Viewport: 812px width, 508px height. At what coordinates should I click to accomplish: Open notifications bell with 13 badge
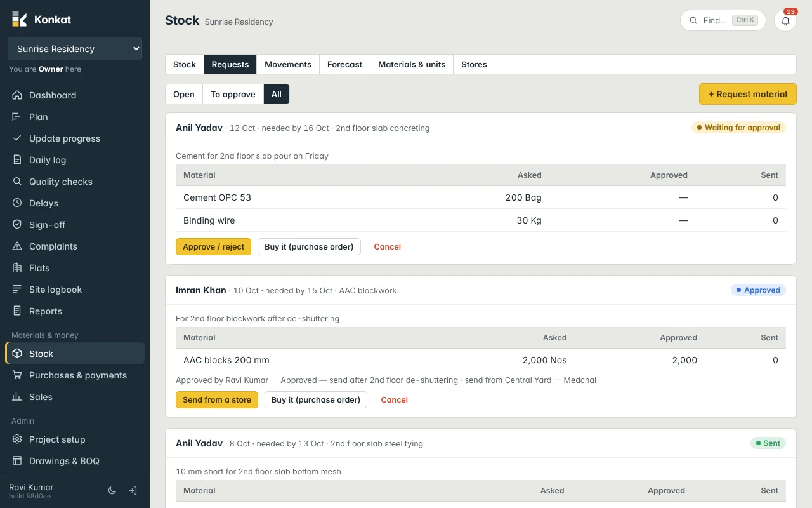785,20
